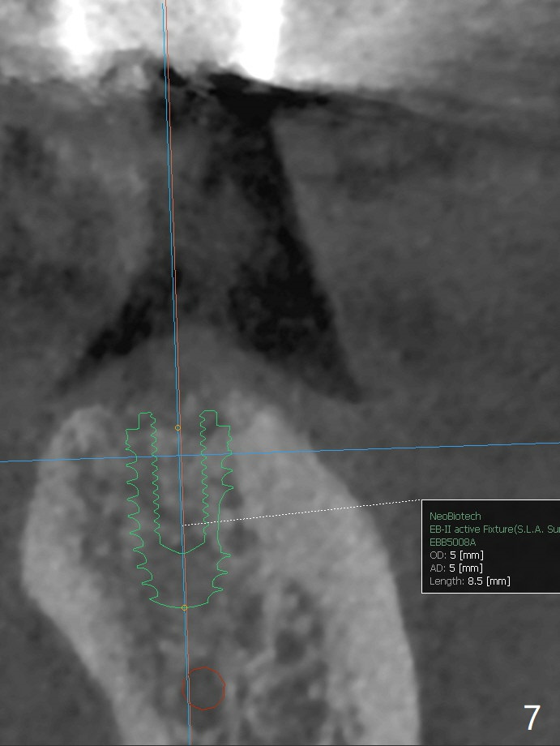Select the yellow handle at implant top
The image size is (560, 746).
pos(178,427)
